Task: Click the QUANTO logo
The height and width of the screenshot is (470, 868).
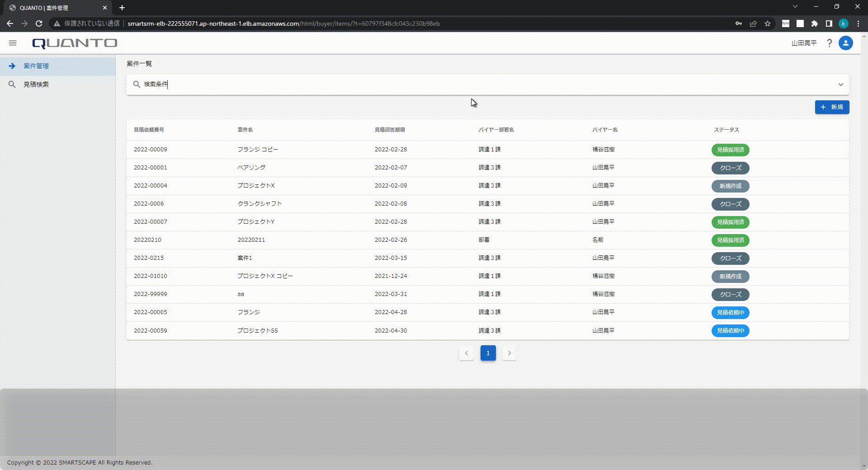Action: (75, 43)
